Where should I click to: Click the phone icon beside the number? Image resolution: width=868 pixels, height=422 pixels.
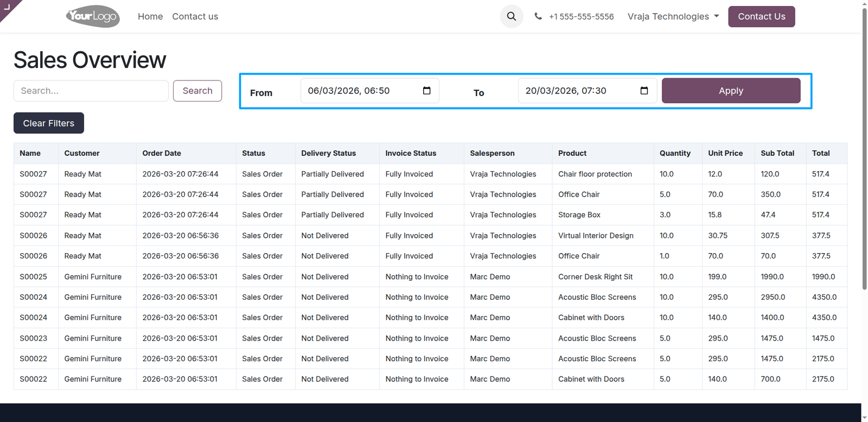538,16
